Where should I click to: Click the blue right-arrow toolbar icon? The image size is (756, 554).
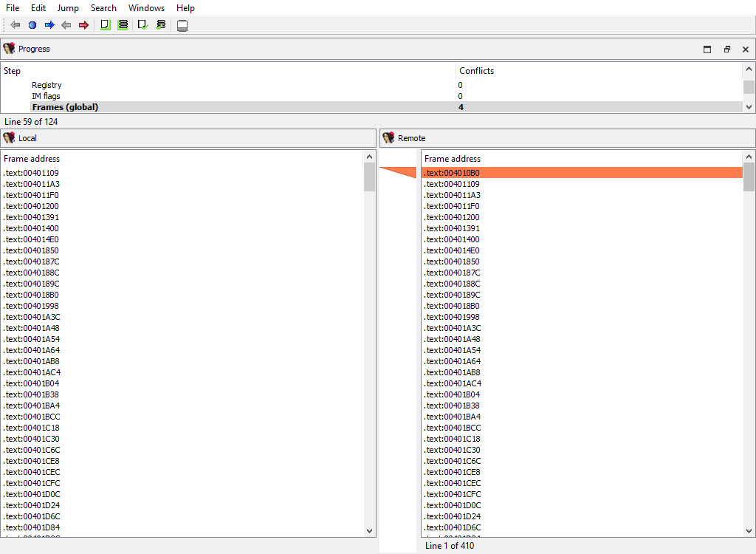[49, 25]
